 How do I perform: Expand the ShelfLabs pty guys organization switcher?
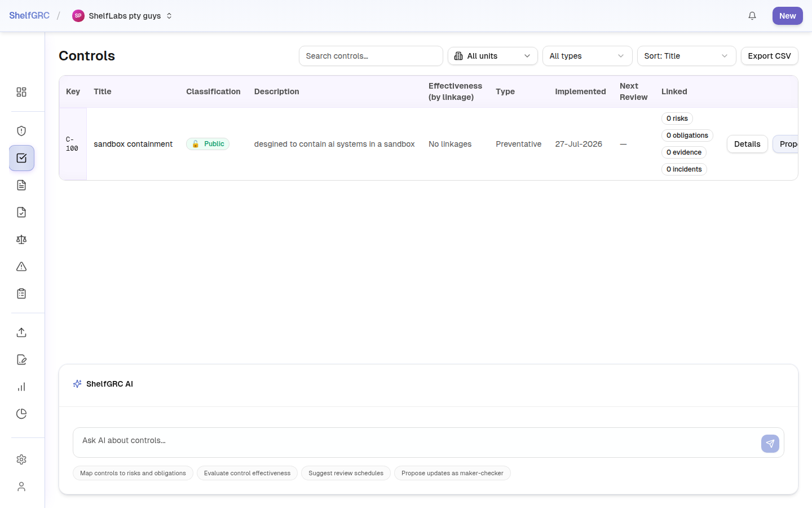[x=122, y=16]
